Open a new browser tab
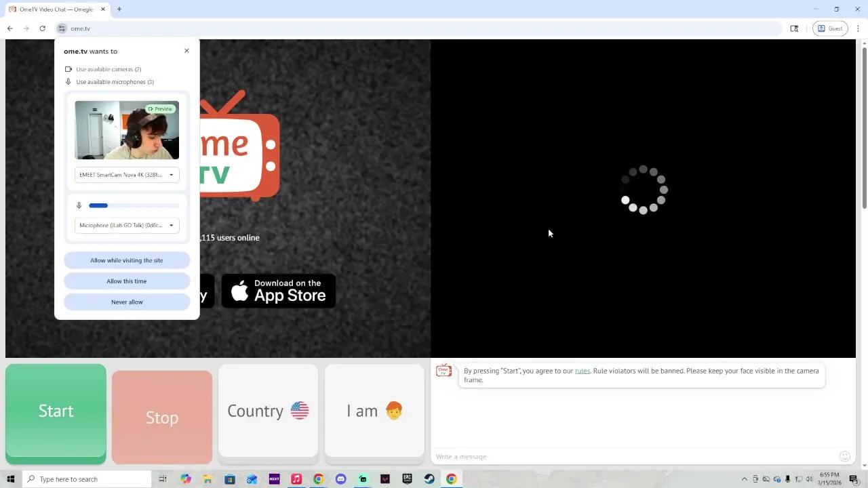This screenshot has height=488, width=868. [119, 9]
